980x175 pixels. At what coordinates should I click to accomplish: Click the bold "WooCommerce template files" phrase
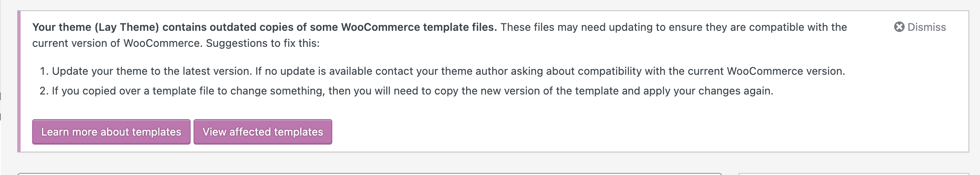pos(418,27)
